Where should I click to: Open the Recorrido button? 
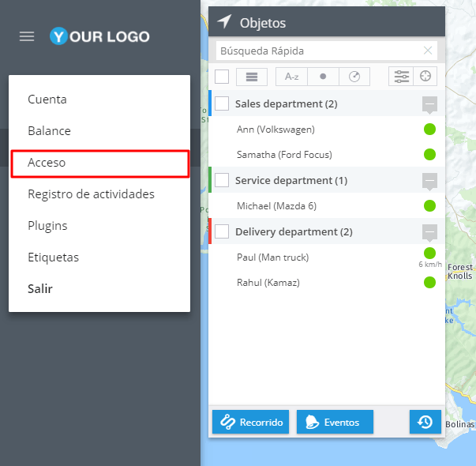pos(250,422)
